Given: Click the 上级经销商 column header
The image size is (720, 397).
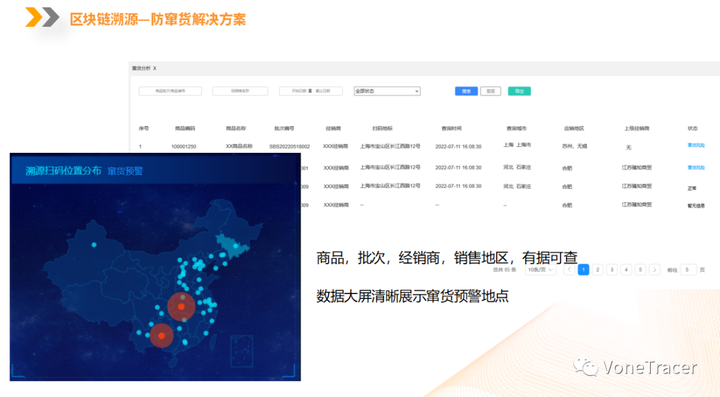Looking at the screenshot, I should point(636,128).
